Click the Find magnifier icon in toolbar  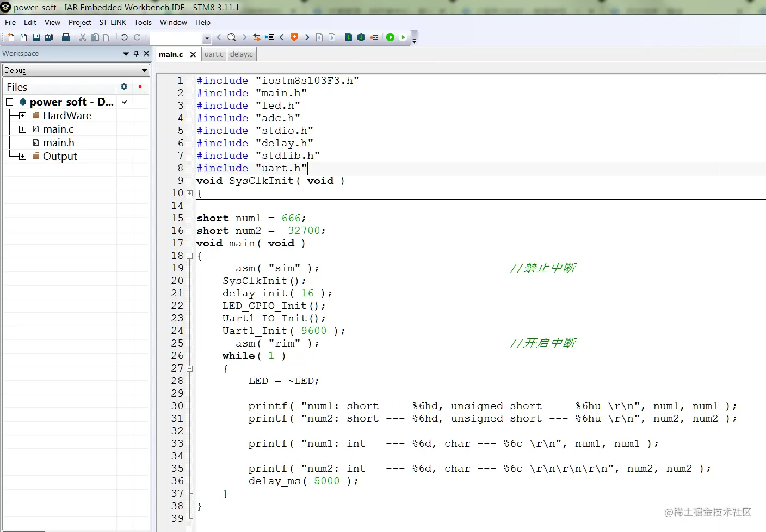(232, 38)
